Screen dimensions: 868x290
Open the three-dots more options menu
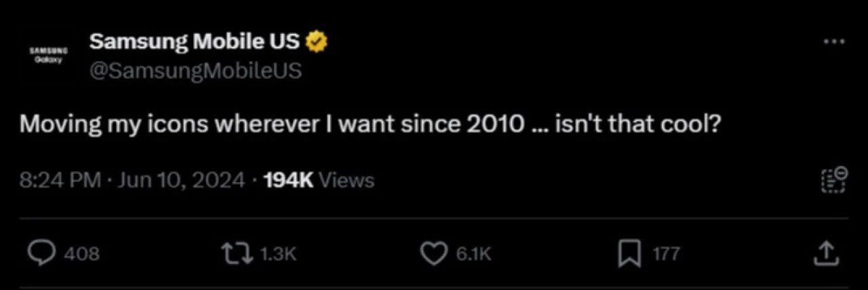click(834, 41)
